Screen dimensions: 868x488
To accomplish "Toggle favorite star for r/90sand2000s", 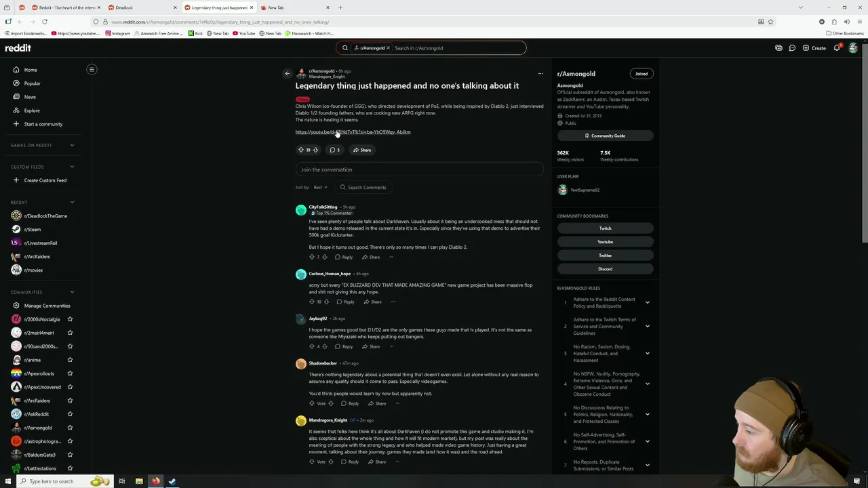I will pyautogui.click(x=70, y=346).
